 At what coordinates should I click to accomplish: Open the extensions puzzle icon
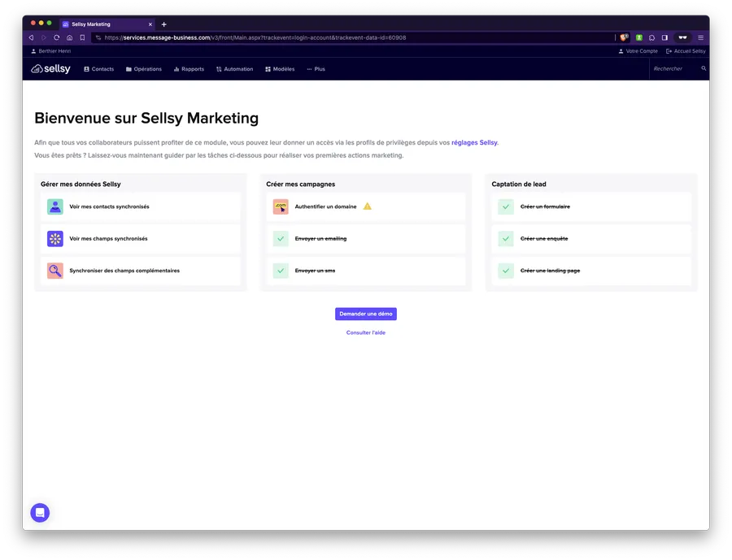coord(651,37)
